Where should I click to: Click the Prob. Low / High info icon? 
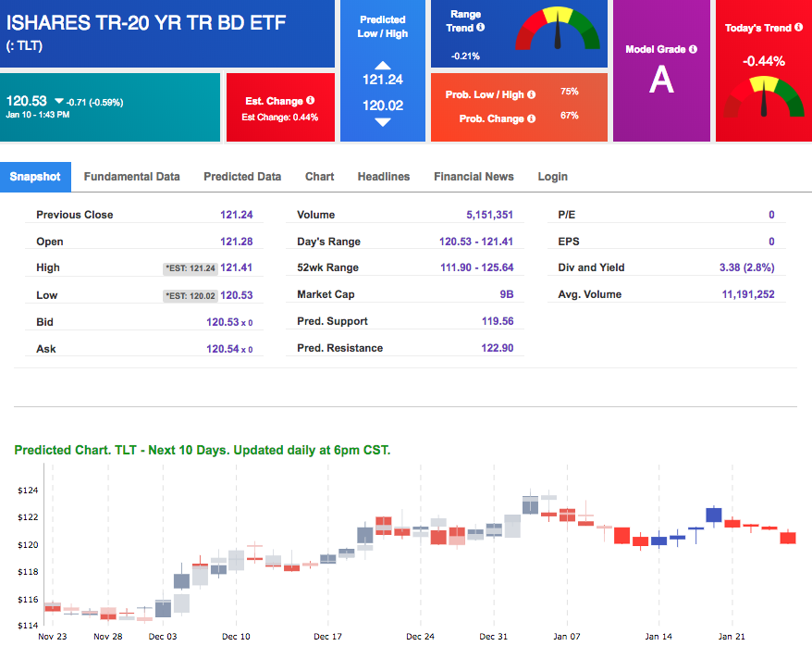pos(532,94)
